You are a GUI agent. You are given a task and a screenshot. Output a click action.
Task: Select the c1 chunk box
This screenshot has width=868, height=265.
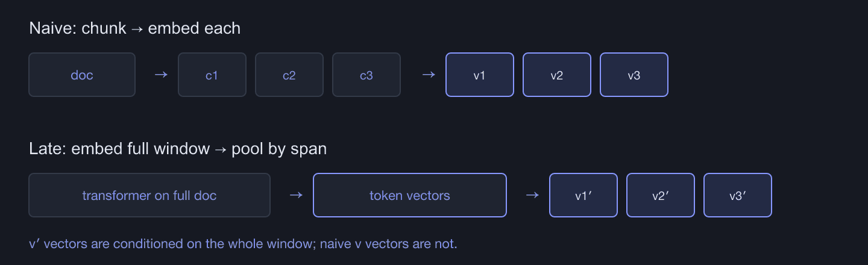[x=212, y=75]
